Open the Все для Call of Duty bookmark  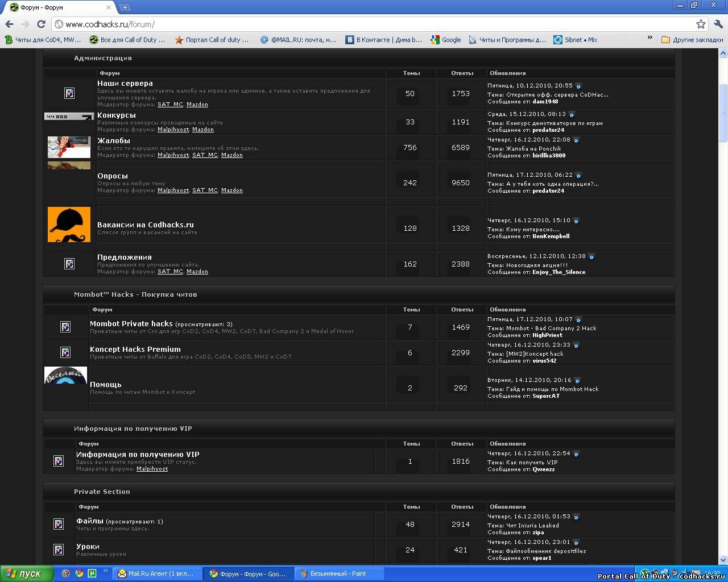127,40
